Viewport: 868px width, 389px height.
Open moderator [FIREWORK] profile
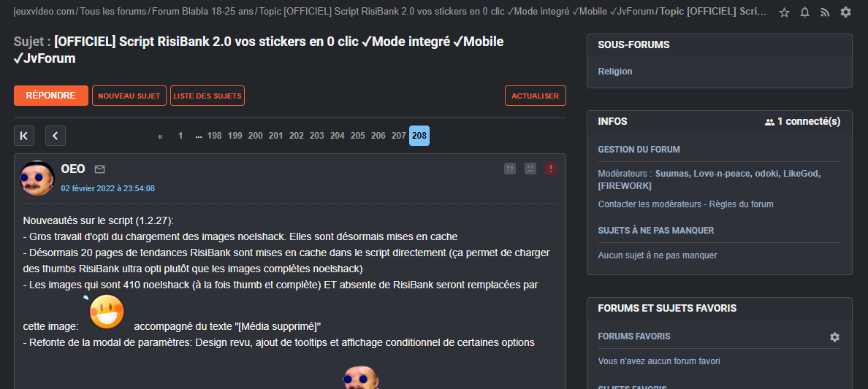(625, 186)
